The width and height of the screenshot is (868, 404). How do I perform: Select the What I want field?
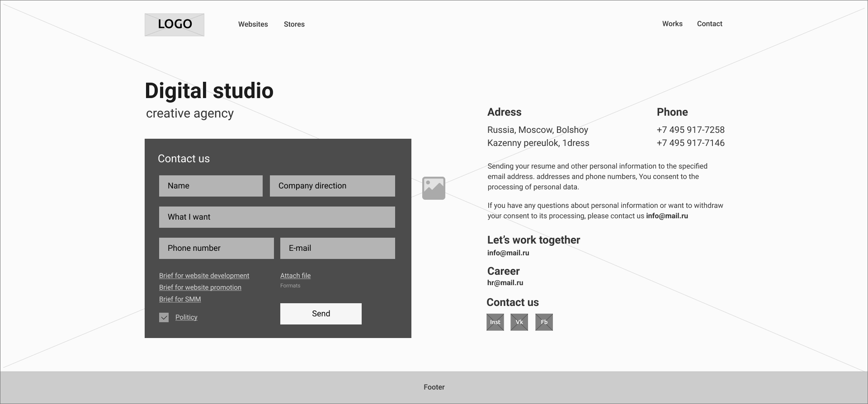coord(277,217)
